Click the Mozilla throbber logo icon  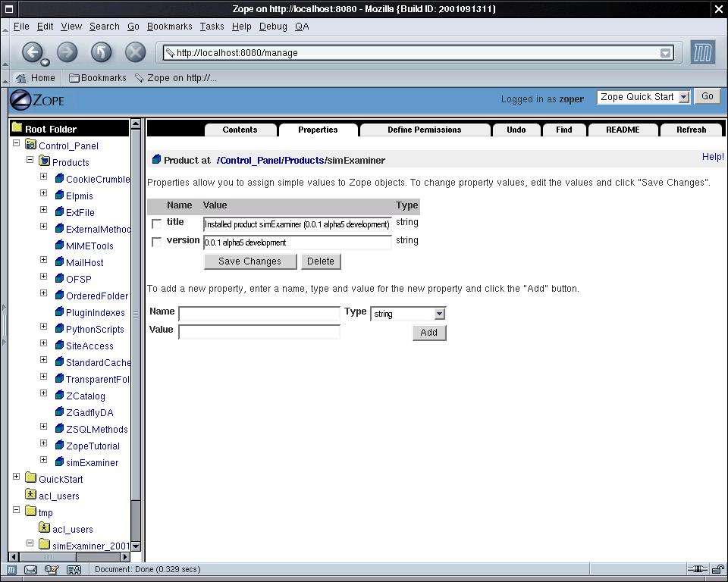tap(702, 52)
